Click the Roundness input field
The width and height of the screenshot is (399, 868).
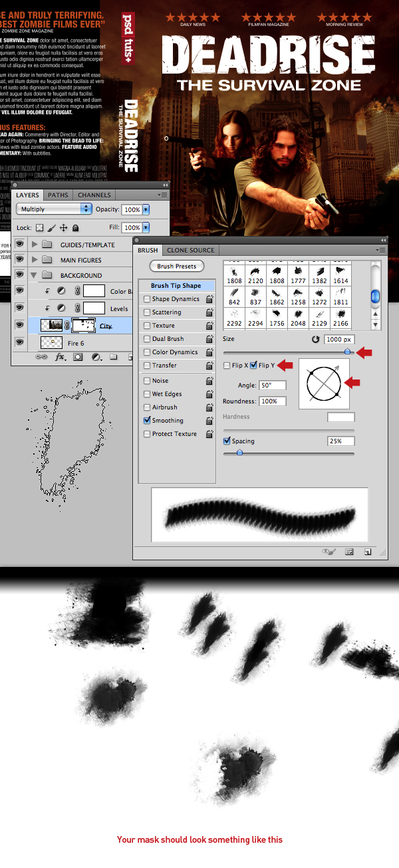[273, 401]
